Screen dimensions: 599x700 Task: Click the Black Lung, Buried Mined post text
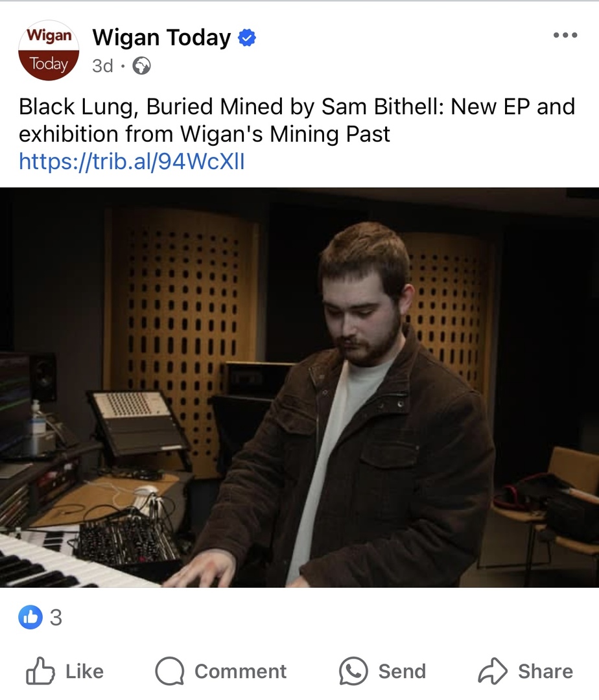[297, 120]
